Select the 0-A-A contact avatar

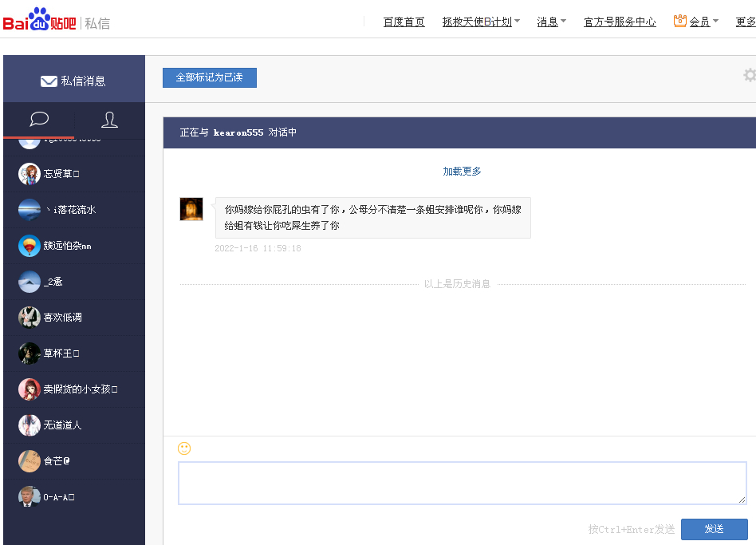pyautogui.click(x=30, y=496)
